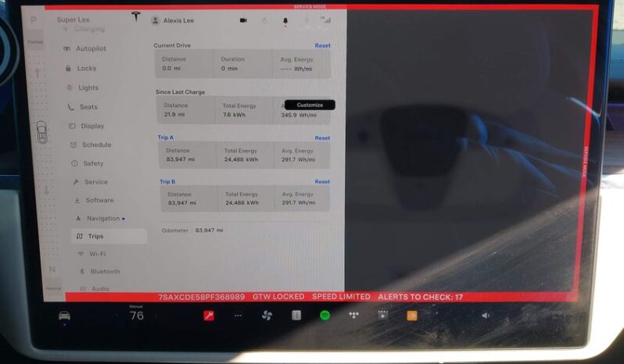Open the Alexis Lee driver profile
This screenshot has height=364, width=624.
[173, 20]
